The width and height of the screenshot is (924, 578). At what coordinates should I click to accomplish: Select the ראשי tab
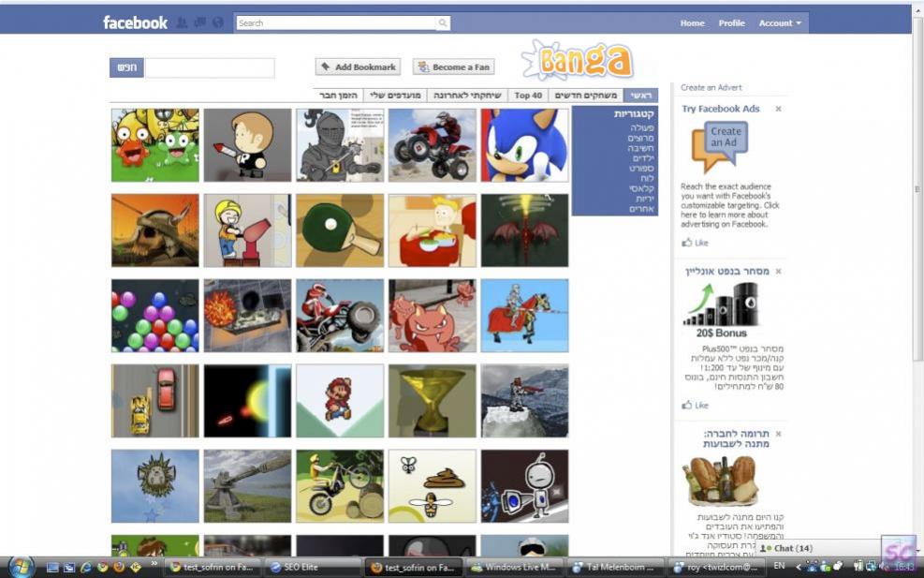[x=640, y=95]
